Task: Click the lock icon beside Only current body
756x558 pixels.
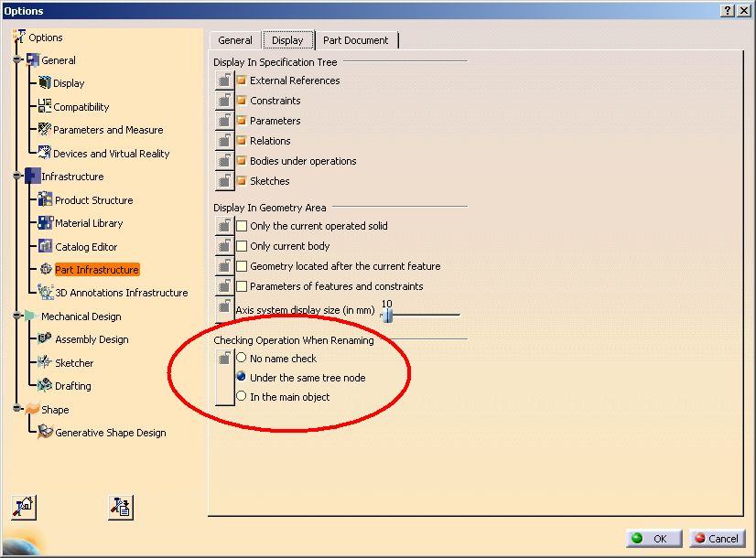Action: coord(224,246)
